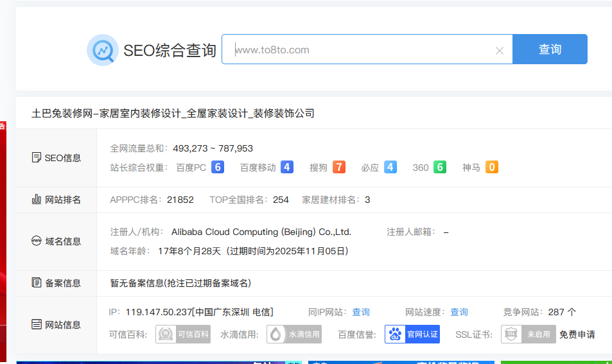This screenshot has width=612, height=364.
Task: Click 查询 link next to 网站速度
Action: click(x=459, y=312)
